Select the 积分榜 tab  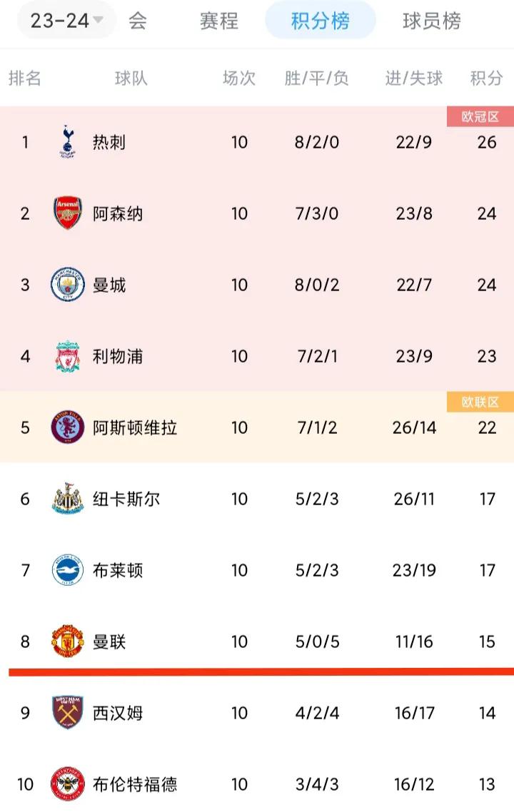tap(321, 21)
